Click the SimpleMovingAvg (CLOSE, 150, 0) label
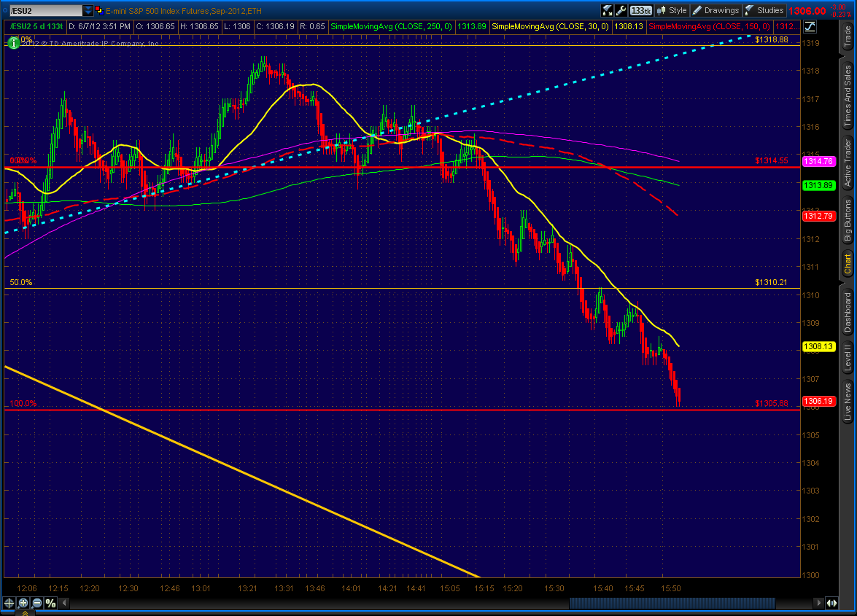This screenshot has width=857, height=616. tap(709, 26)
